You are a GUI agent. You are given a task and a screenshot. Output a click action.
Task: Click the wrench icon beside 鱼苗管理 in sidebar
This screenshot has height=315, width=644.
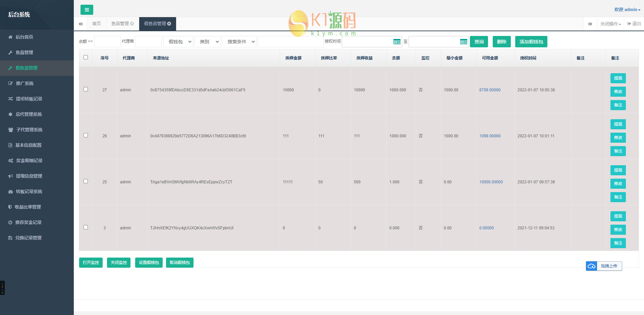coord(10,52)
